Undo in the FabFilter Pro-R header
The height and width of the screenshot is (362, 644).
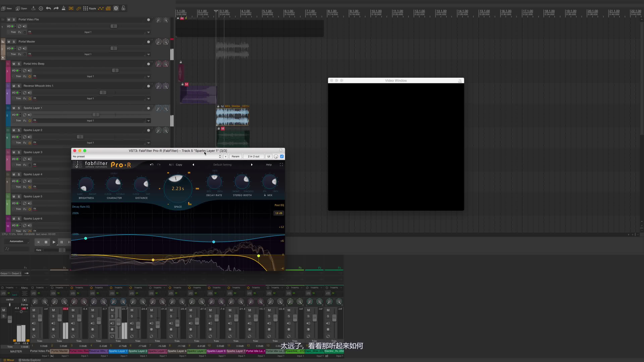[151, 165]
